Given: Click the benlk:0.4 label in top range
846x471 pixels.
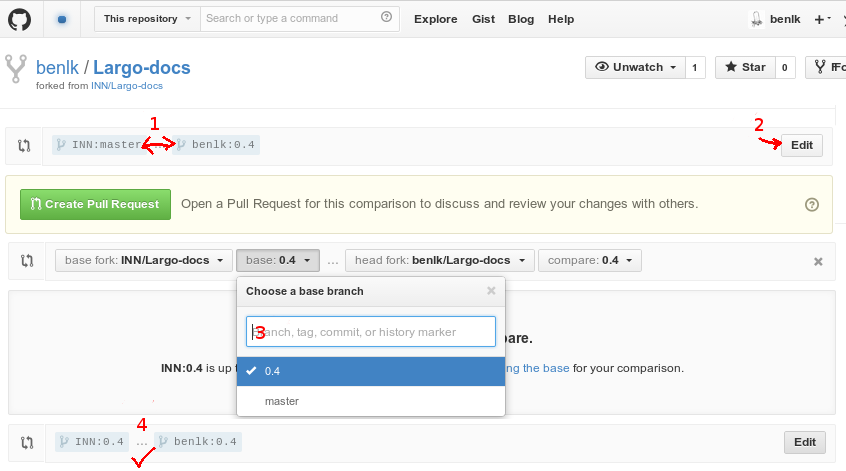Looking at the screenshot, I should 217,145.
